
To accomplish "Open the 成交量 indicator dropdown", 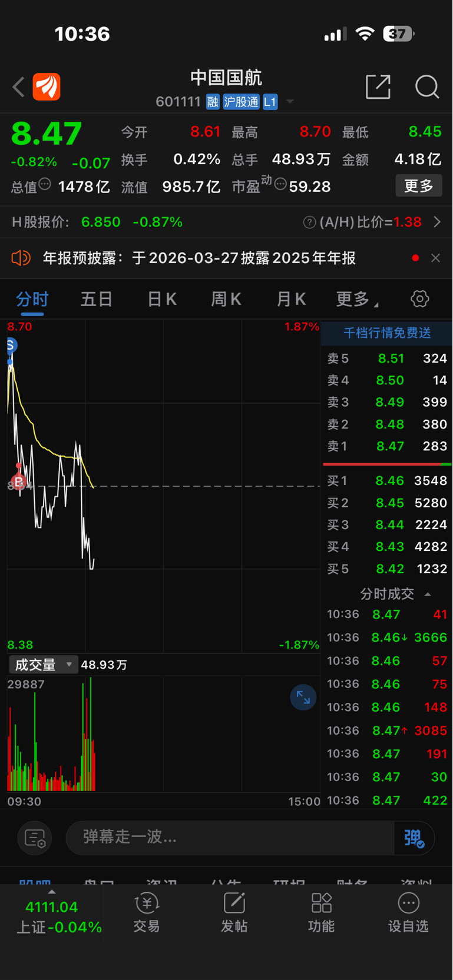I will [44, 665].
